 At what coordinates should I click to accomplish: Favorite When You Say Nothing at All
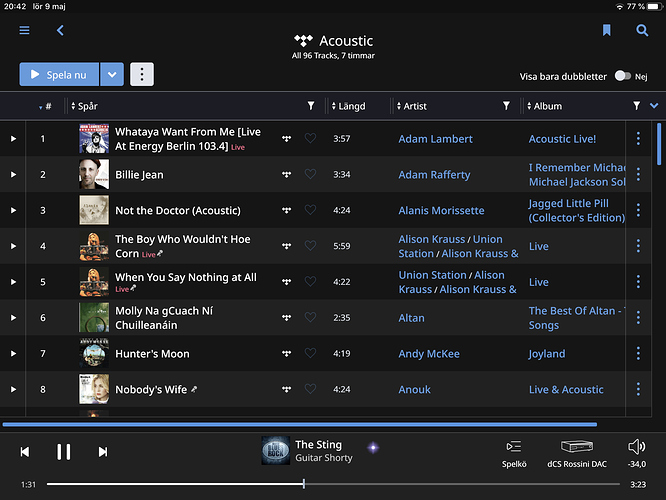click(310, 281)
